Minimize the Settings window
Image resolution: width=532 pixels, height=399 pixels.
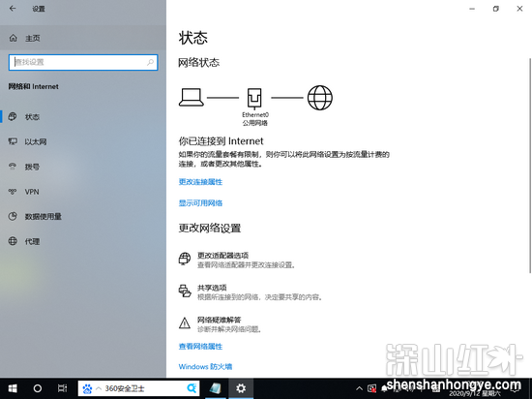(x=472, y=9)
